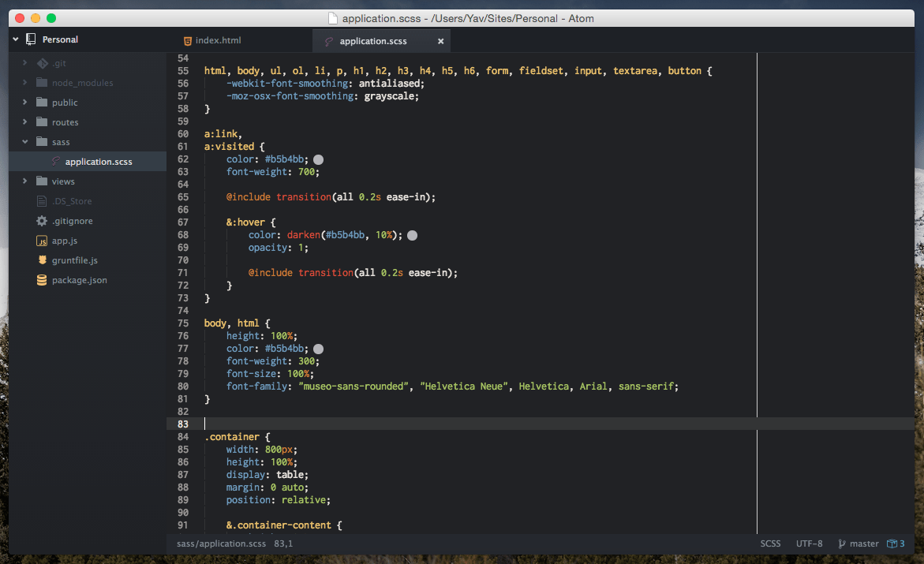924x564 pixels.
Task: Place cursor on the .container selector
Action: tap(231, 437)
